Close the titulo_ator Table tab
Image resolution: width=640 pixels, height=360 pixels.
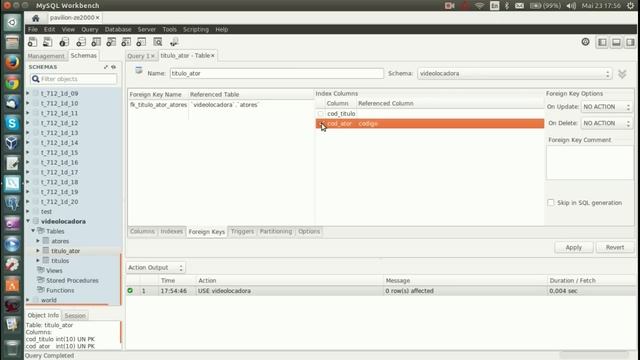(213, 56)
